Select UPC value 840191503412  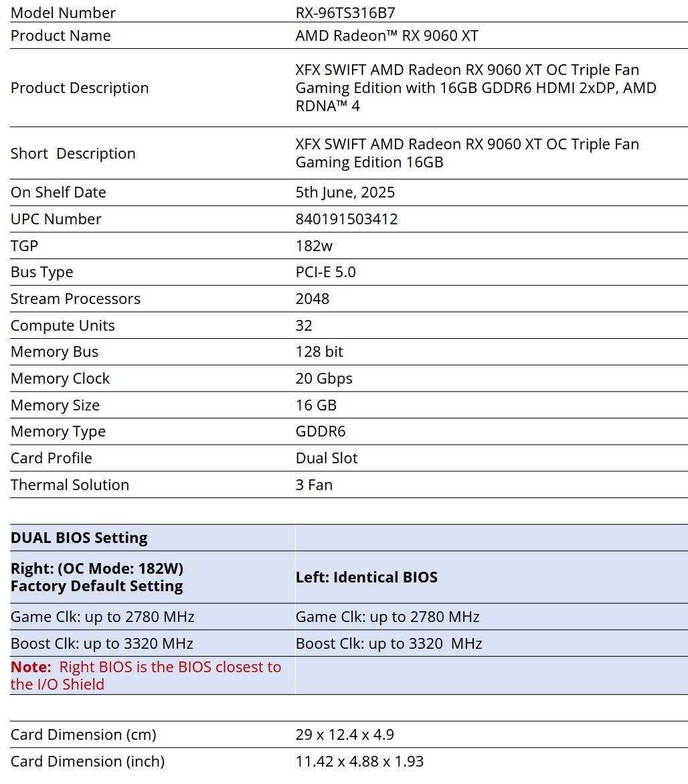347,218
